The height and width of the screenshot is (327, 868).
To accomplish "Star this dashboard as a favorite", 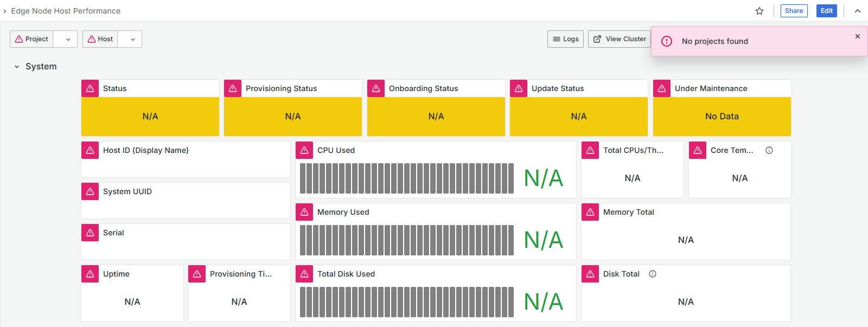I will (x=759, y=11).
